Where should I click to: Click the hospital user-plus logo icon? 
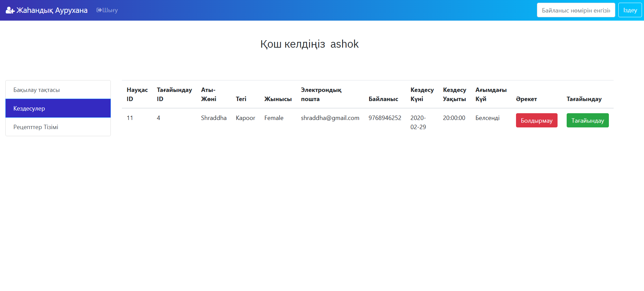[x=10, y=10]
